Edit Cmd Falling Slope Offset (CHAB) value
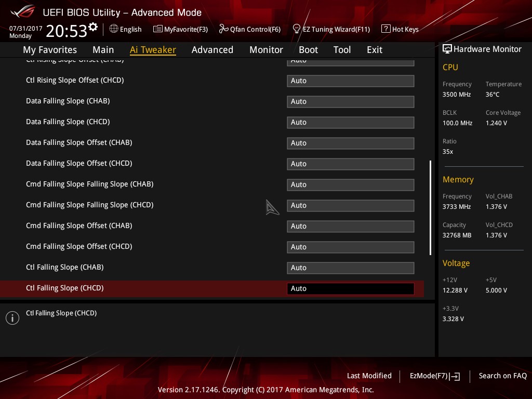Viewport: 532px width, 399px height. 351,227
